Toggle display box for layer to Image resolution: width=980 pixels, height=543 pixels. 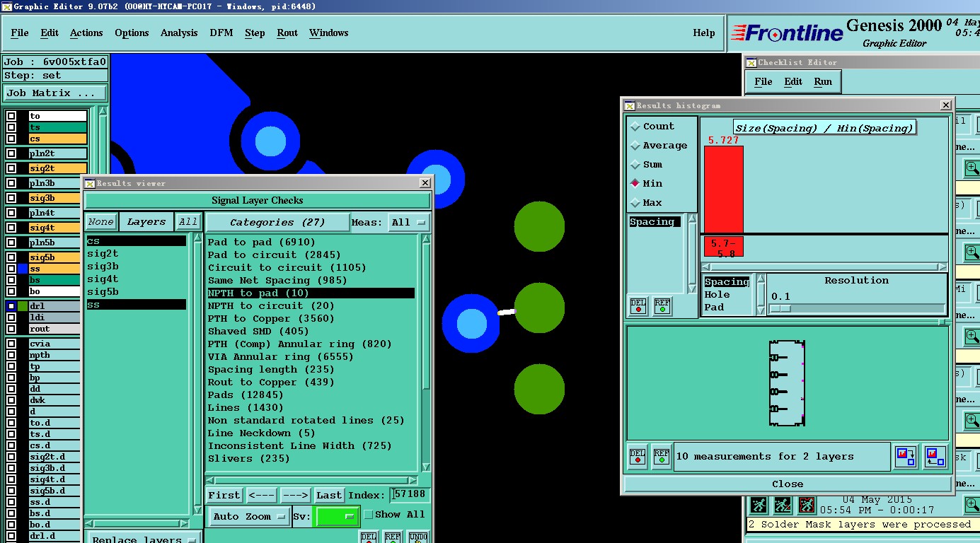pyautogui.click(x=11, y=116)
